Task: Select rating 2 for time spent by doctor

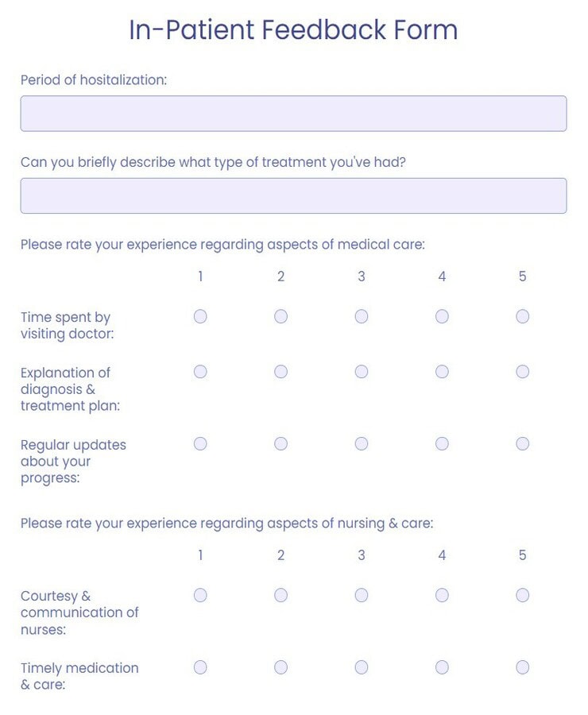Action: point(280,316)
